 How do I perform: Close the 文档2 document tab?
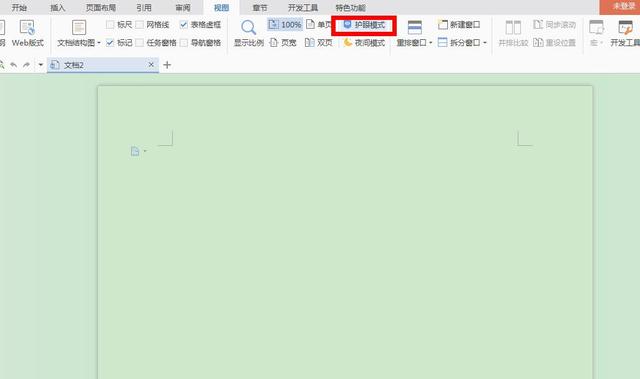click(x=151, y=64)
